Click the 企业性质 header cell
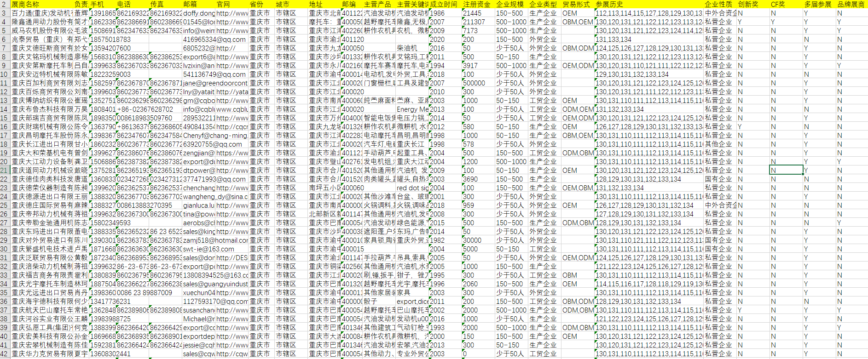868x359 pixels. (x=718, y=4)
